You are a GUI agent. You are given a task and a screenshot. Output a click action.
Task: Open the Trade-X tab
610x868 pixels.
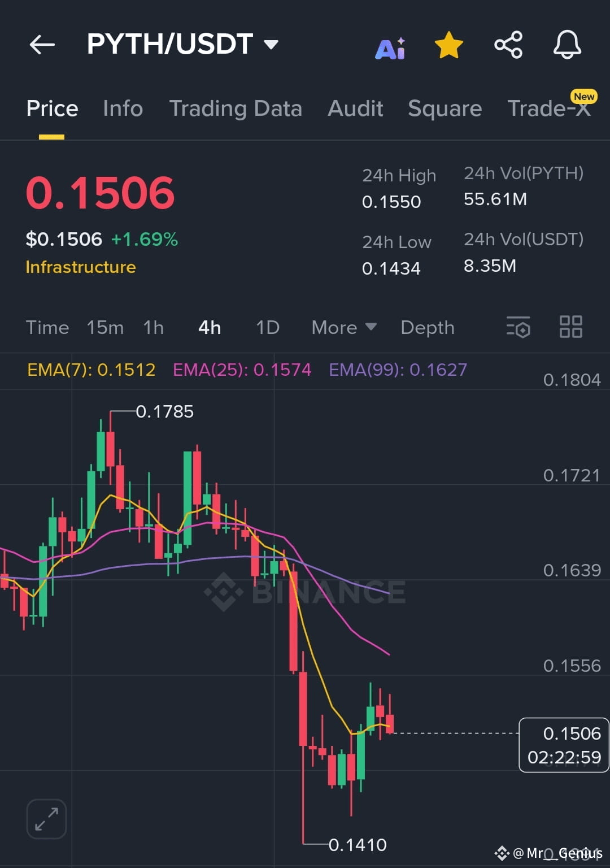(549, 108)
